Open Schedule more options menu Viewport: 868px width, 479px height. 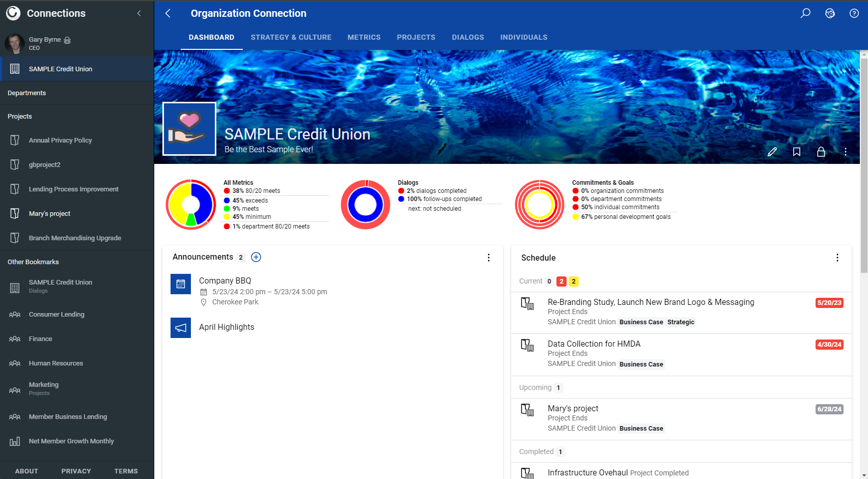[x=837, y=258]
